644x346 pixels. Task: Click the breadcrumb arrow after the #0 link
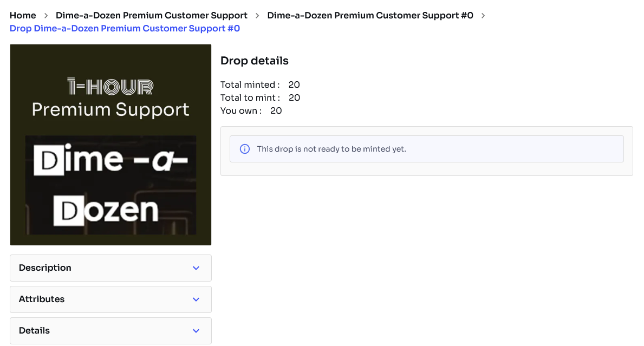pos(483,16)
